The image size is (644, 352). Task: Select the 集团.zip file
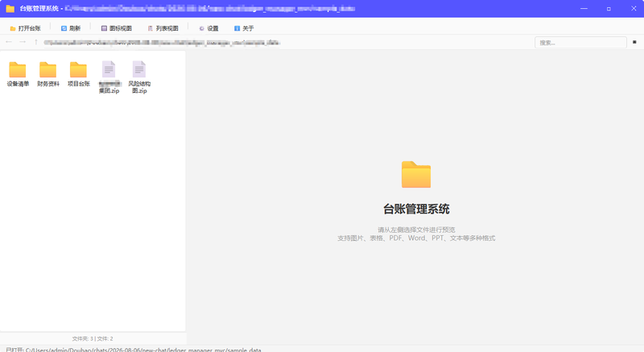109,77
